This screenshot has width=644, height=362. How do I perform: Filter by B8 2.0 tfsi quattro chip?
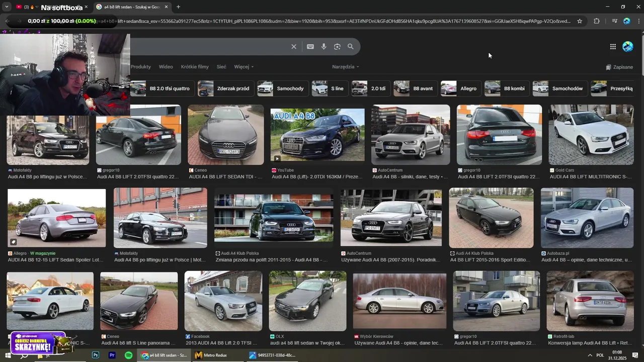pos(162,88)
